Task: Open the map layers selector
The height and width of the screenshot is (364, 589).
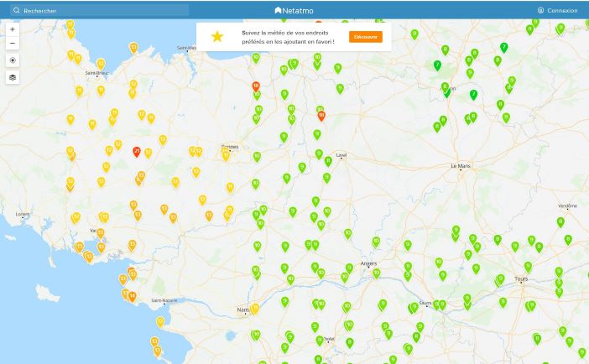Action: click(13, 77)
